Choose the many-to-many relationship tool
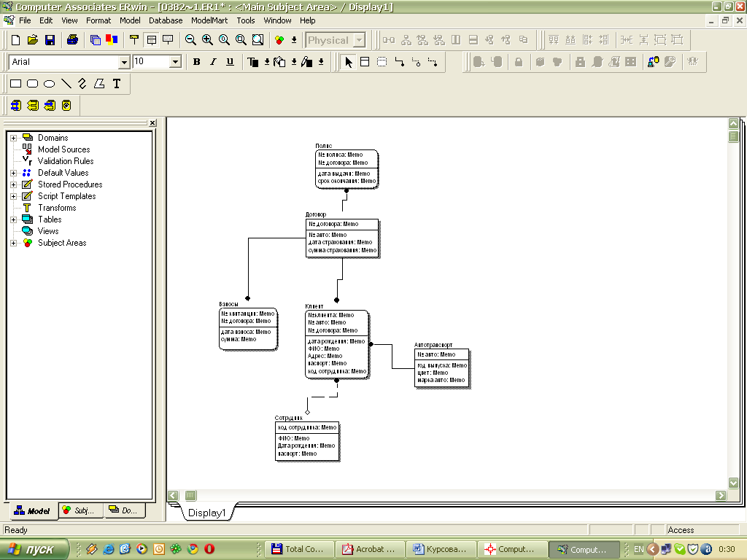The image size is (747, 560). [x=416, y=62]
